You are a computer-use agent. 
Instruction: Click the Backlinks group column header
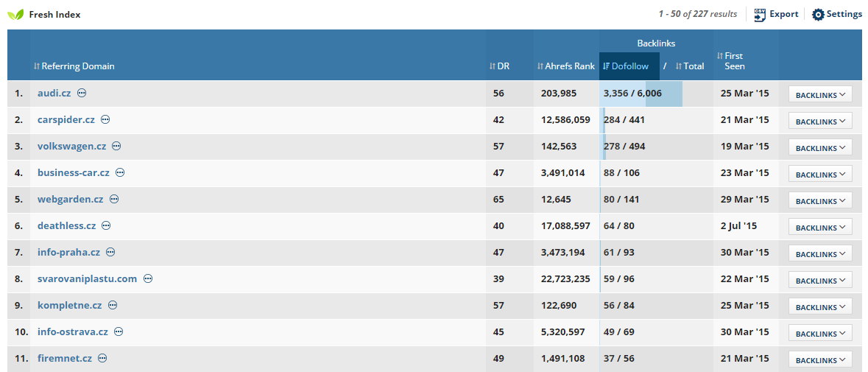(656, 43)
